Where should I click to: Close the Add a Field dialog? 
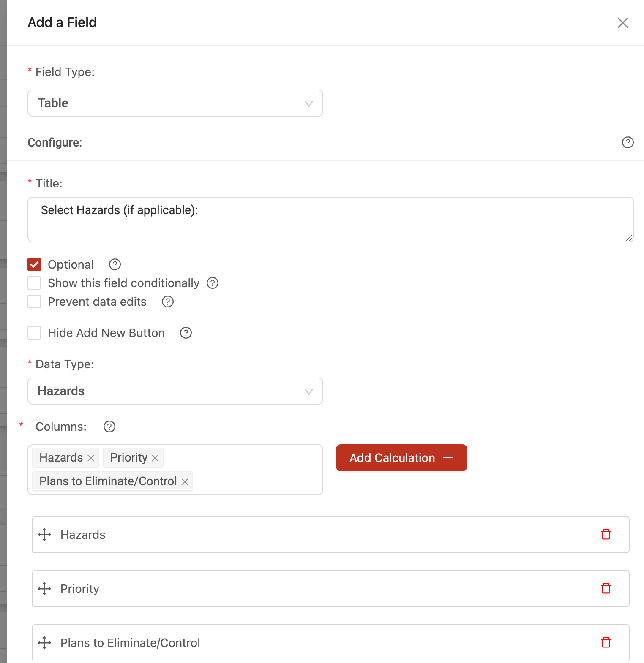622,23
